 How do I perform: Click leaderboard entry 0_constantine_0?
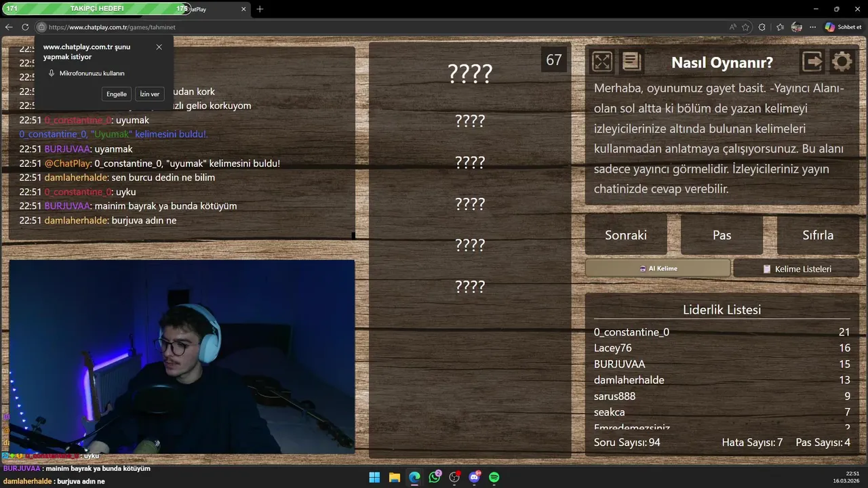(631, 332)
